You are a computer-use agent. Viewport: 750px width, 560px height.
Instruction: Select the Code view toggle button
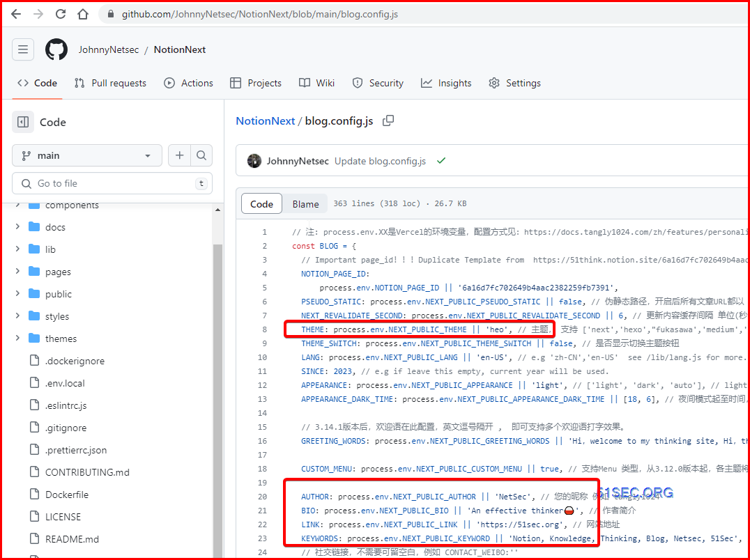click(x=261, y=204)
